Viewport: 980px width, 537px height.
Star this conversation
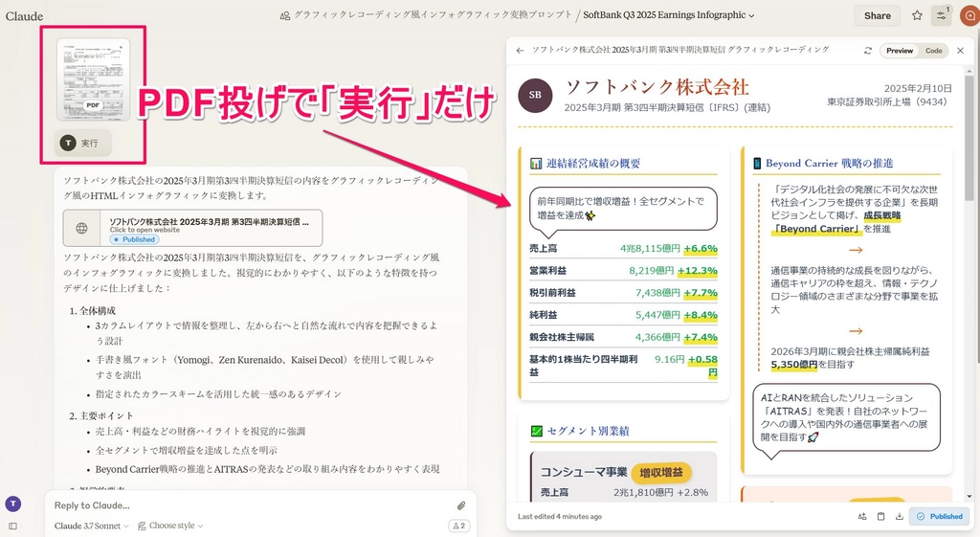coord(917,15)
